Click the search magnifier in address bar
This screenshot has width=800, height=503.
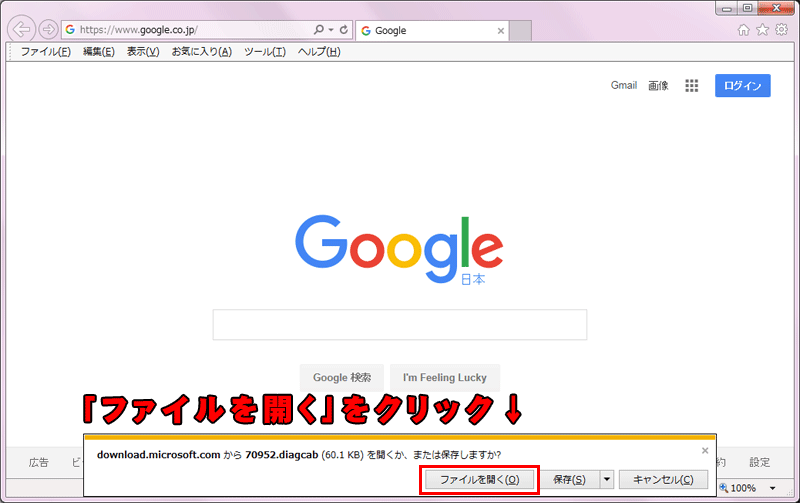(319, 30)
